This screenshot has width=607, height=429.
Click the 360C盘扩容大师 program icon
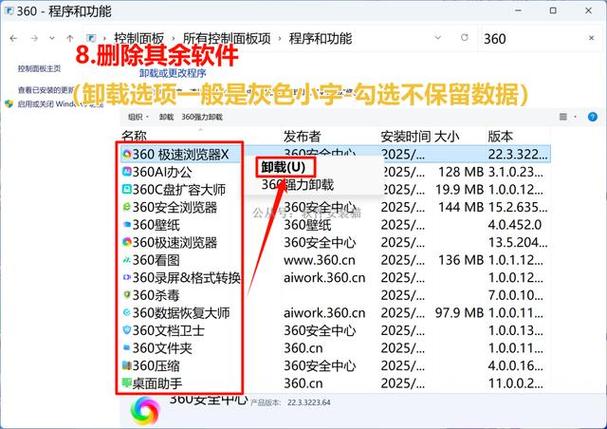pyautogui.click(x=127, y=189)
